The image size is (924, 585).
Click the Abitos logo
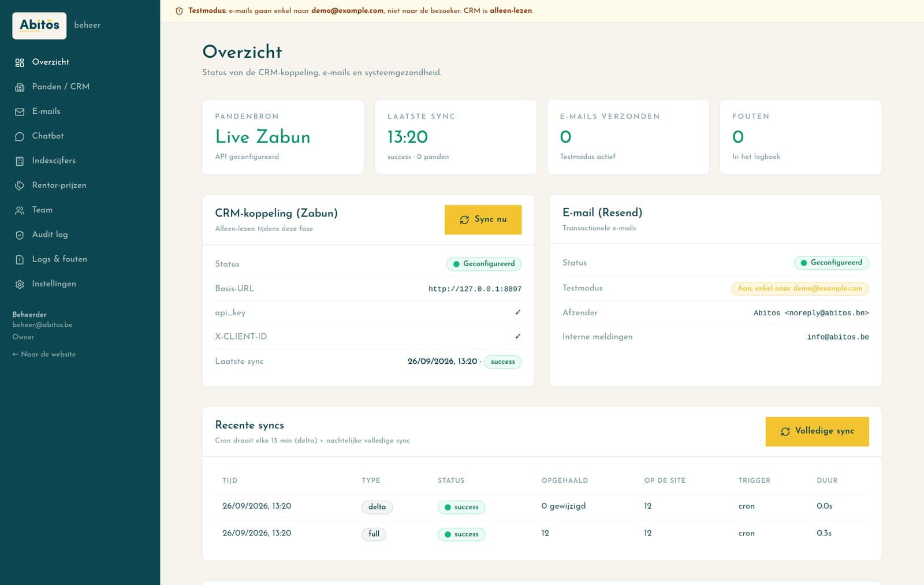pos(39,25)
